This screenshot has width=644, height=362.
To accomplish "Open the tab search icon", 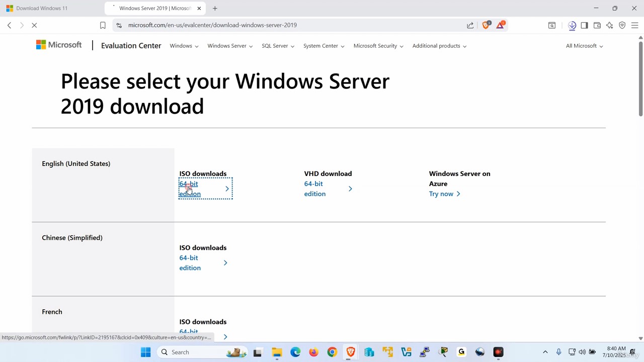I will (552, 25).
